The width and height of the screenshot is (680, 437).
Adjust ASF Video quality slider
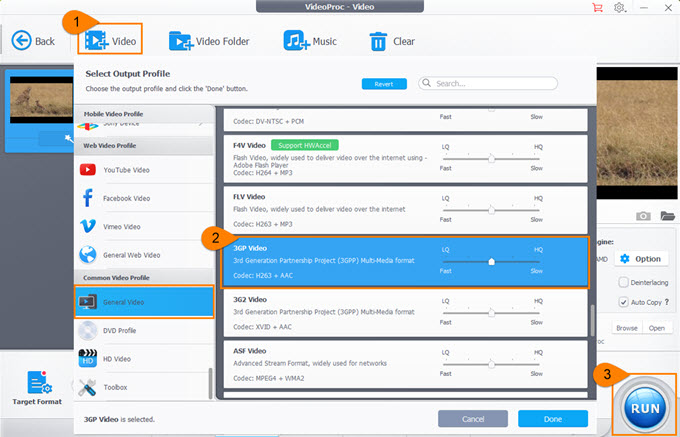[491, 364]
